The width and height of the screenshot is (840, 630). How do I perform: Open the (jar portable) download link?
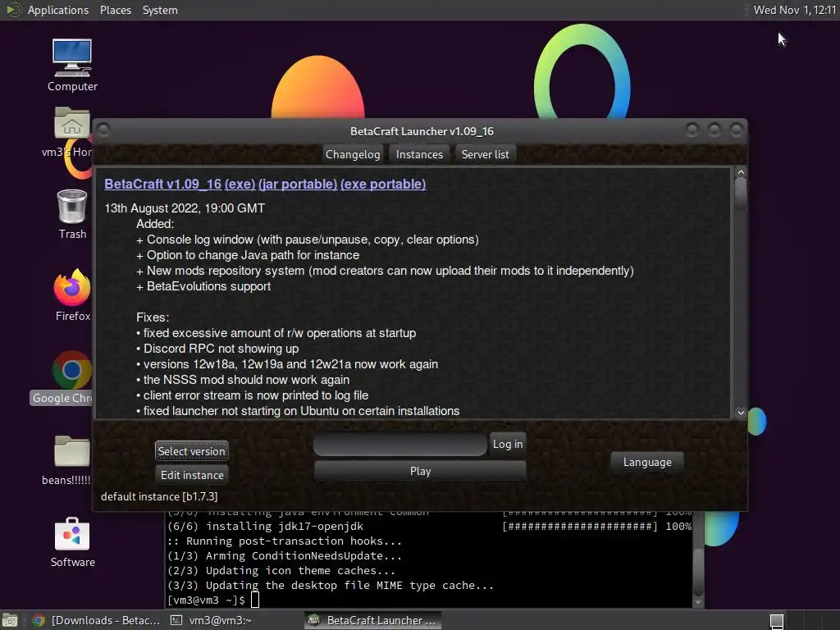tap(298, 184)
